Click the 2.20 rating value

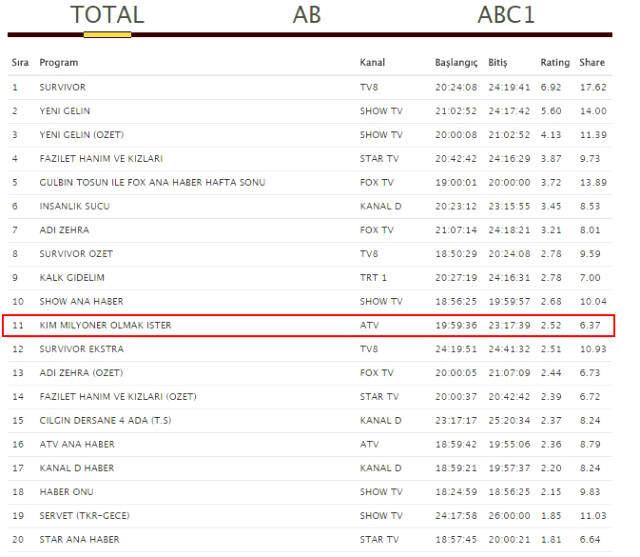coord(551,468)
